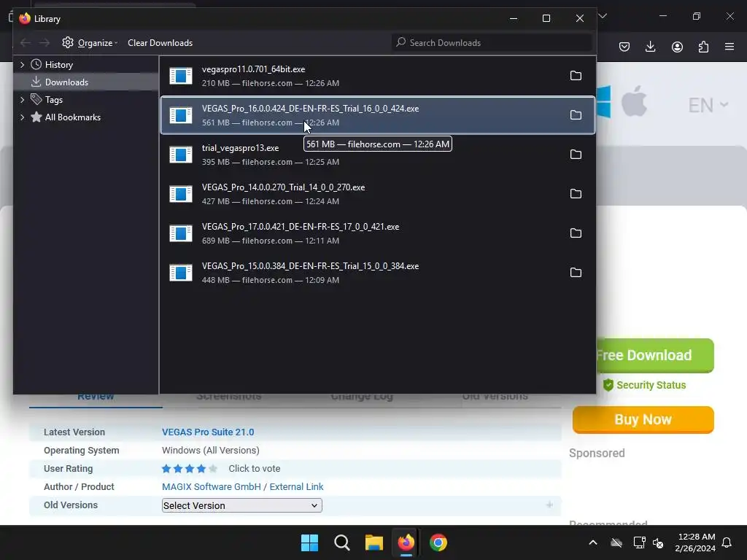Open the MAGIX Software GmbH link
Image resolution: width=747 pixels, height=560 pixels.
211,486
